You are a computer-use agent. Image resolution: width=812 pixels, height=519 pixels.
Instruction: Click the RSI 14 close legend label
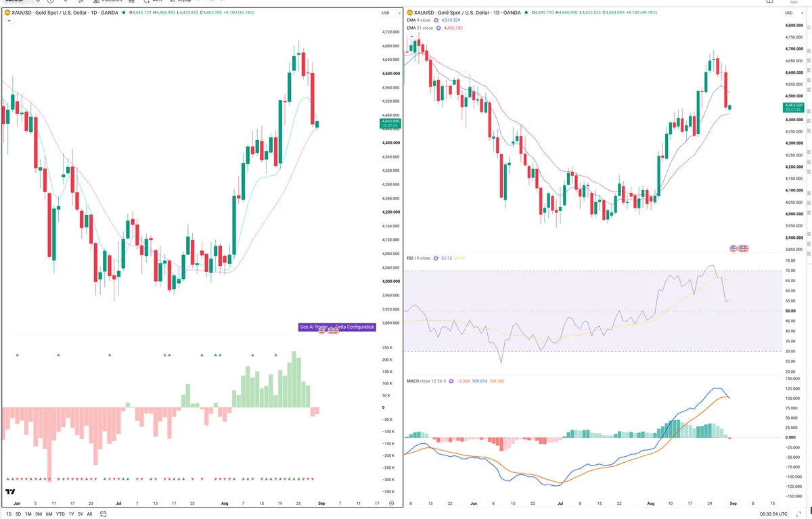(x=418, y=258)
